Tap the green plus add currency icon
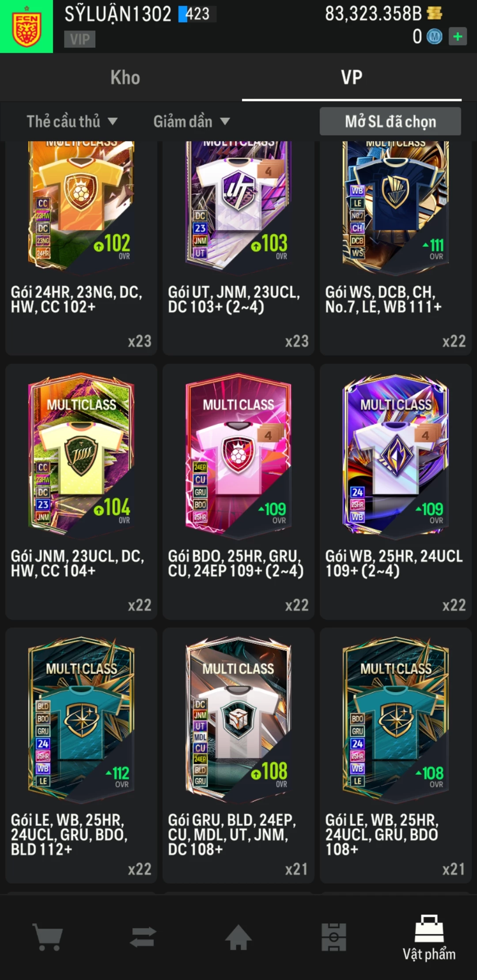This screenshot has height=980, width=477. [x=458, y=37]
